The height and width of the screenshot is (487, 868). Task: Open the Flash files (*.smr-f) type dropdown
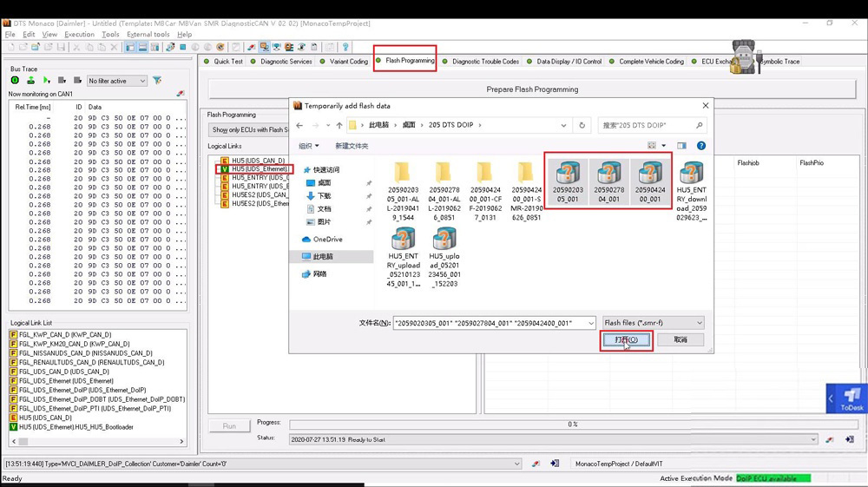(x=654, y=323)
